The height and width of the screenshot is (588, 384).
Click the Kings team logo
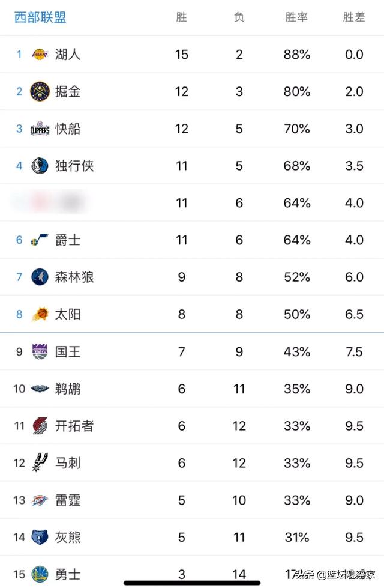coord(40,351)
